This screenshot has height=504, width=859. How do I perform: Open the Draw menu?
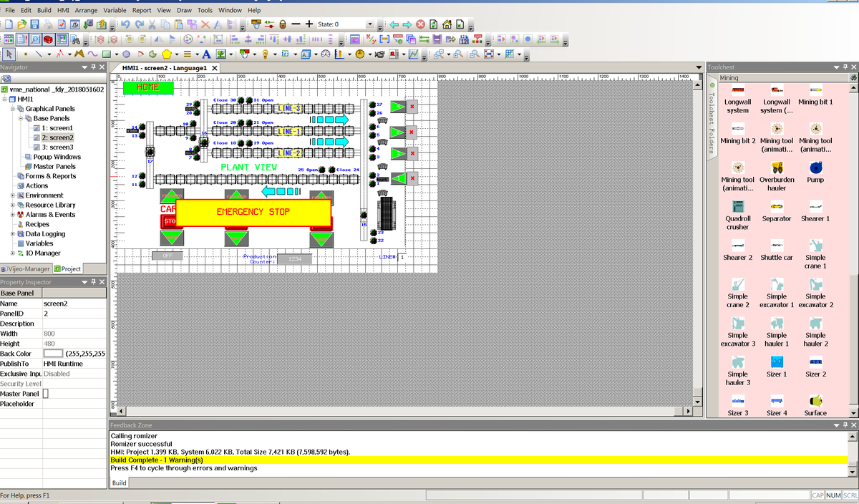[184, 11]
